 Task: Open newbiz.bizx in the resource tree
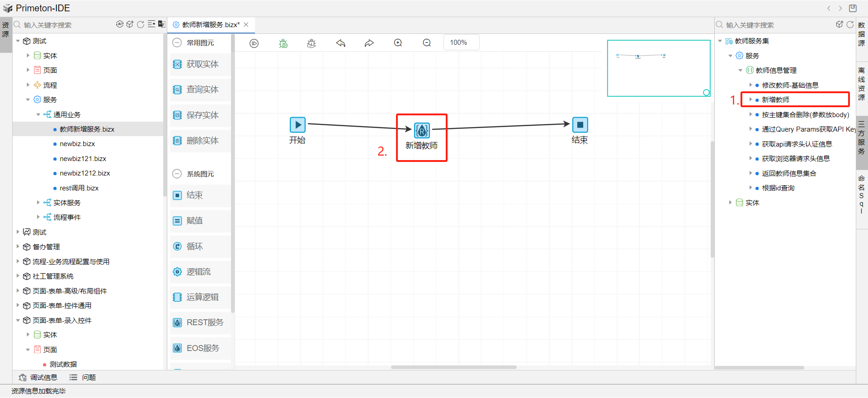[x=77, y=144]
